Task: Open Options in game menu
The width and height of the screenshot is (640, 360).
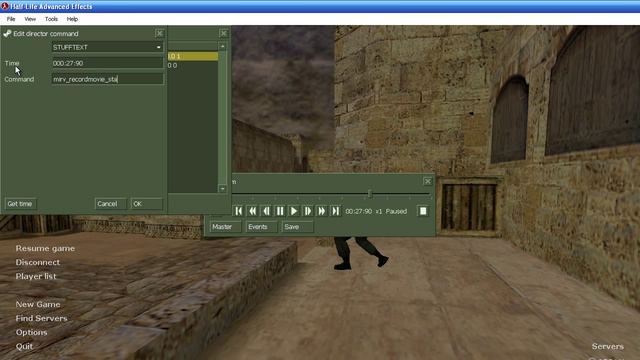Action: [x=31, y=332]
